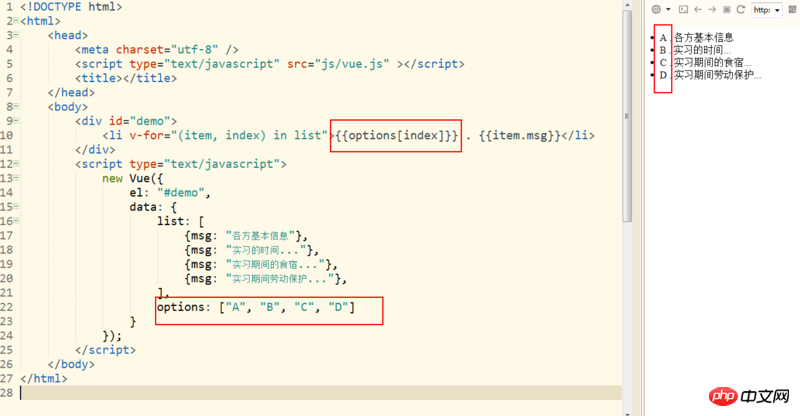
Task: Reload the preview with the refresh icon
Action: coord(741,9)
